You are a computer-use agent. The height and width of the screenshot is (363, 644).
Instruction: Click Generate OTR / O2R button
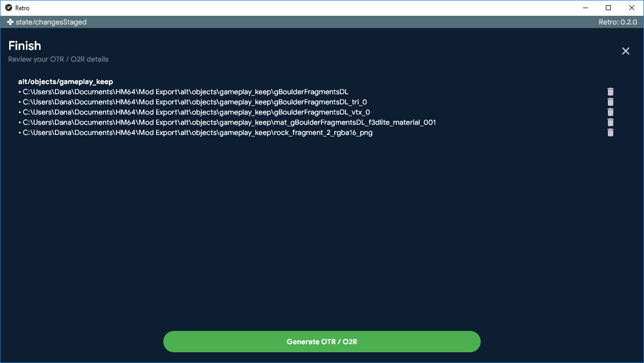click(x=321, y=342)
